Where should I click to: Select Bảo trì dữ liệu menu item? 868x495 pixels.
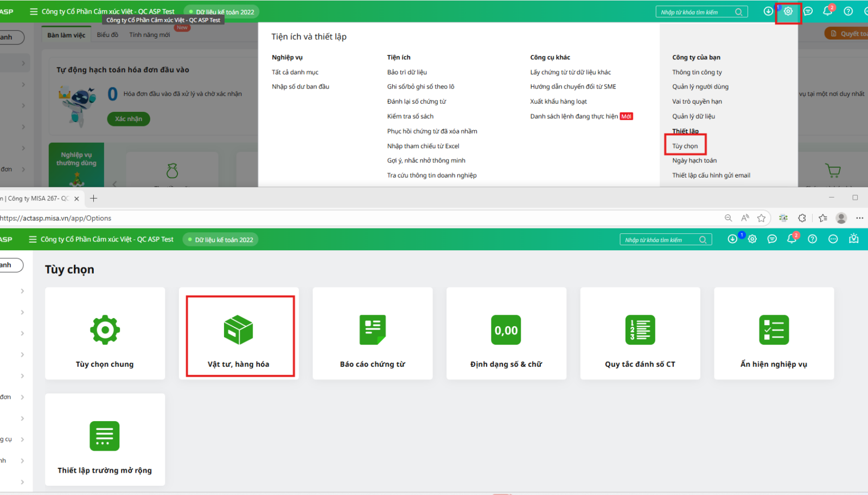tap(407, 72)
